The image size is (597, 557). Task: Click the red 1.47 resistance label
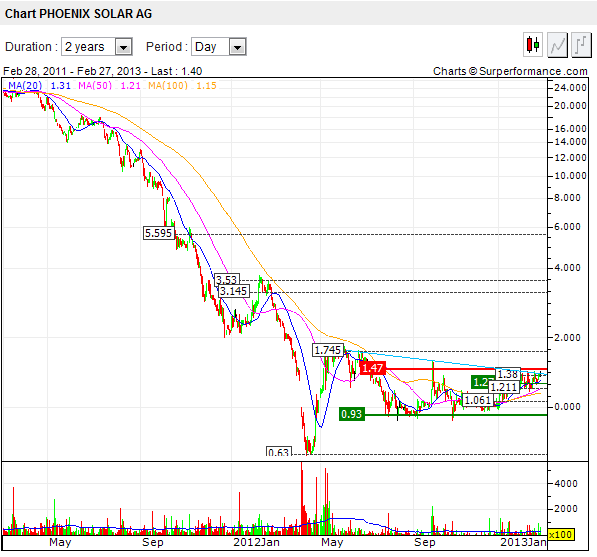pyautogui.click(x=373, y=368)
